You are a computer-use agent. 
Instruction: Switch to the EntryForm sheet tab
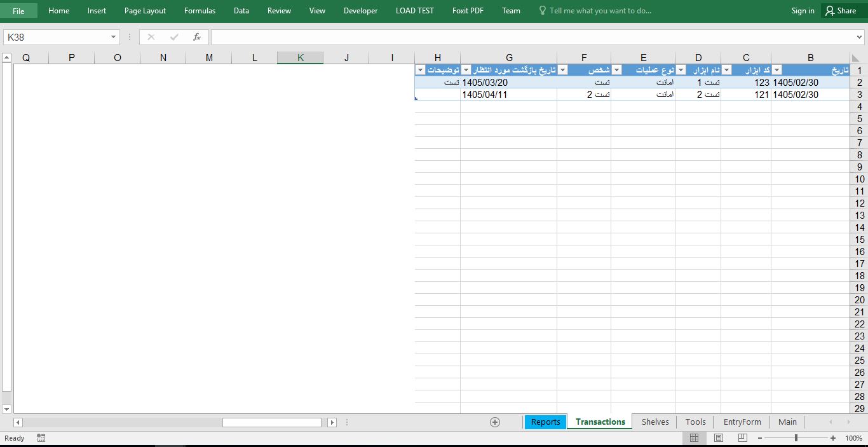[x=742, y=422]
